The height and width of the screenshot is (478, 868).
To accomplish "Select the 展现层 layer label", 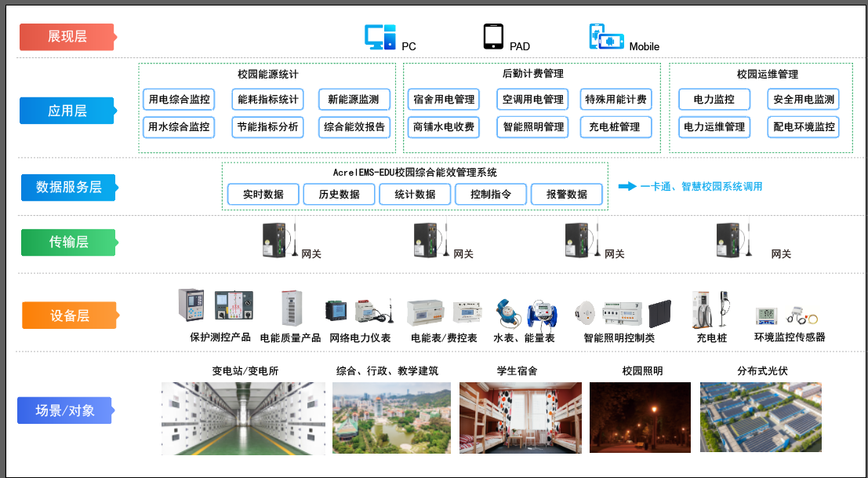I will tap(67, 37).
